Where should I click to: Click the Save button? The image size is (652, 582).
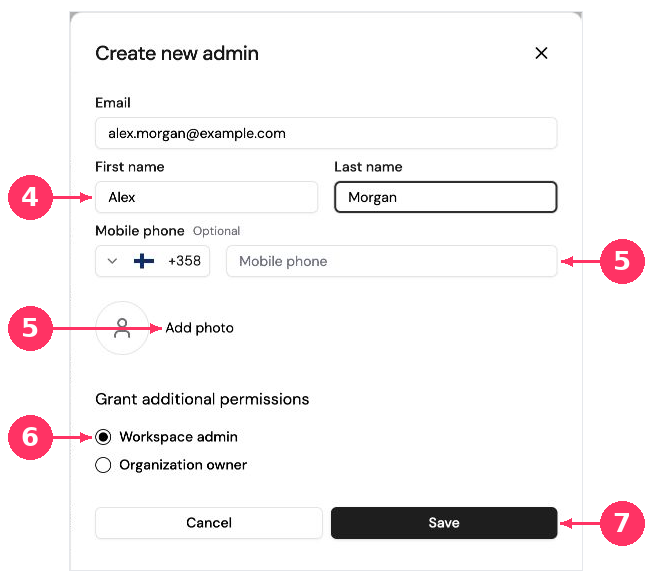tap(444, 523)
